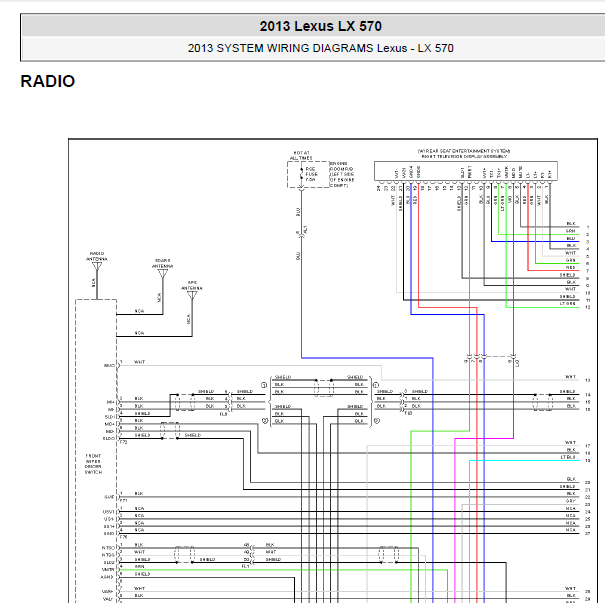The height and width of the screenshot is (603, 605).
Task: Click the radio antenna symbol
Action: click(96, 267)
